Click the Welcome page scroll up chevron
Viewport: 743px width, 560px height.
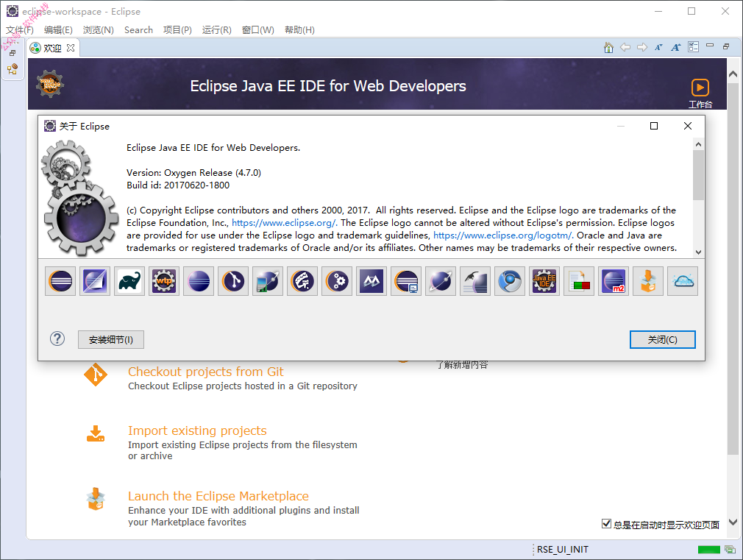click(x=733, y=74)
